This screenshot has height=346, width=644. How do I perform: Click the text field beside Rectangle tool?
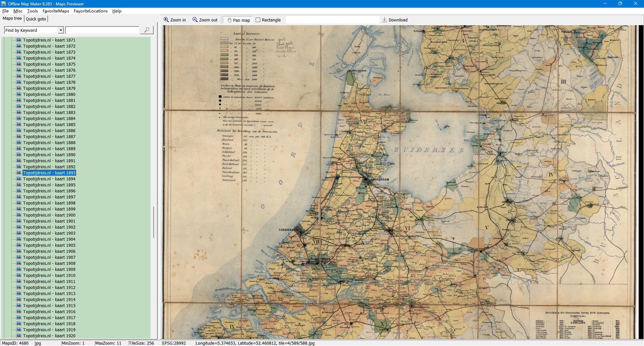[332, 20]
